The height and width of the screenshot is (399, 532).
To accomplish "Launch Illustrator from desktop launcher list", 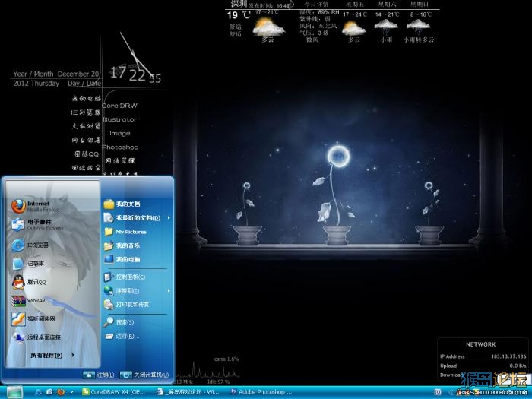I will (x=120, y=119).
